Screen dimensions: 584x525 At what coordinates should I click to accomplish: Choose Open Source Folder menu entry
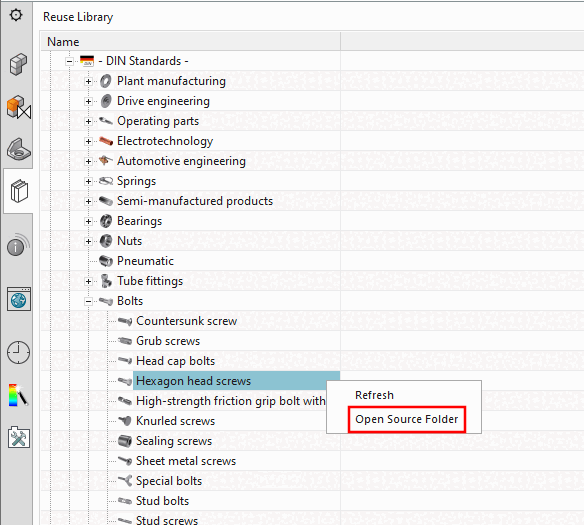click(406, 419)
